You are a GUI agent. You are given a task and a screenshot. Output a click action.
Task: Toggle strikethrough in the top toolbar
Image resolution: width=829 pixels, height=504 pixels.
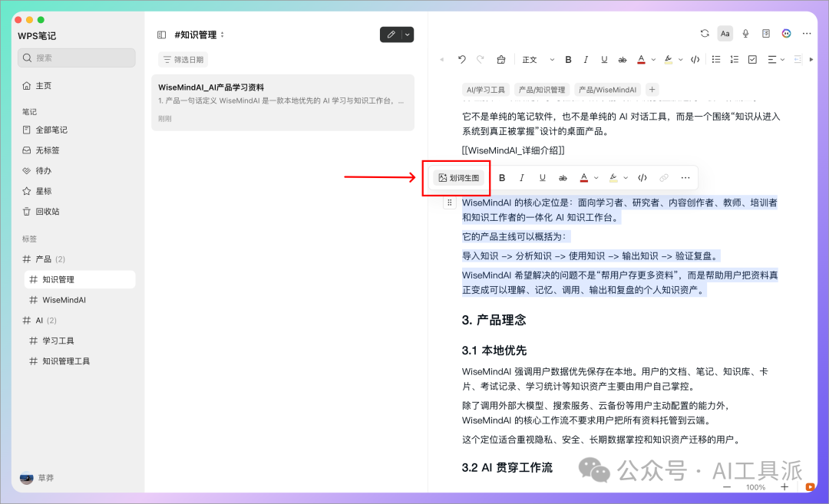[x=623, y=60]
